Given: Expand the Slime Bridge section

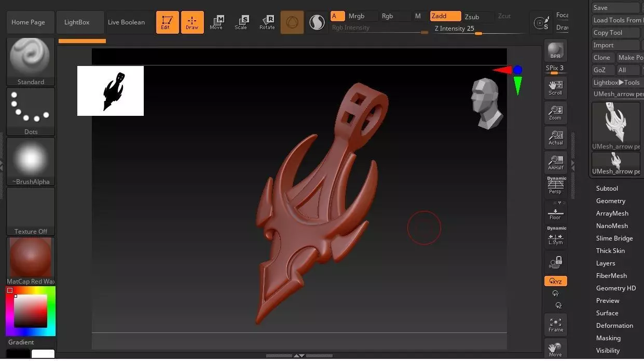Looking at the screenshot, I should coord(614,238).
